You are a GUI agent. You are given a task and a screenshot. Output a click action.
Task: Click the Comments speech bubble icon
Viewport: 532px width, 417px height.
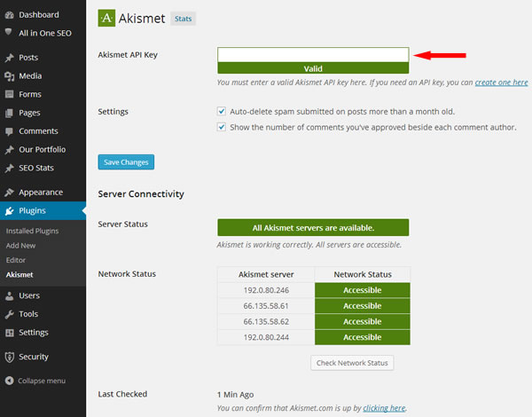point(9,131)
